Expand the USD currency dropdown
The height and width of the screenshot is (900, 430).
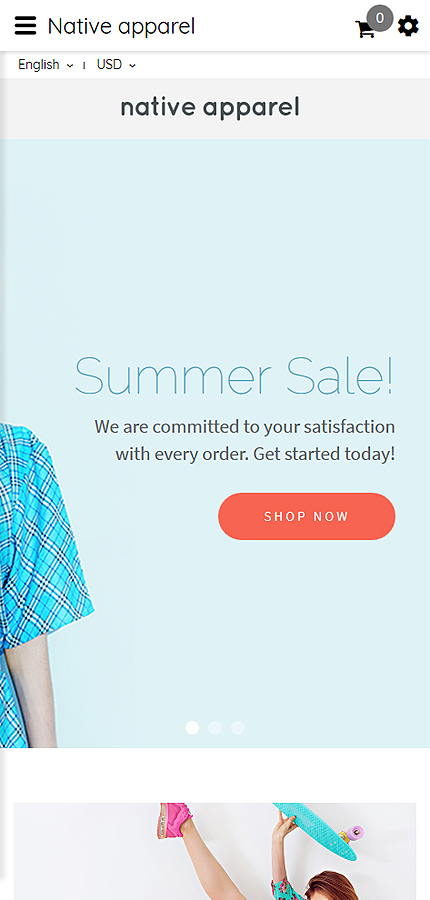(x=117, y=65)
